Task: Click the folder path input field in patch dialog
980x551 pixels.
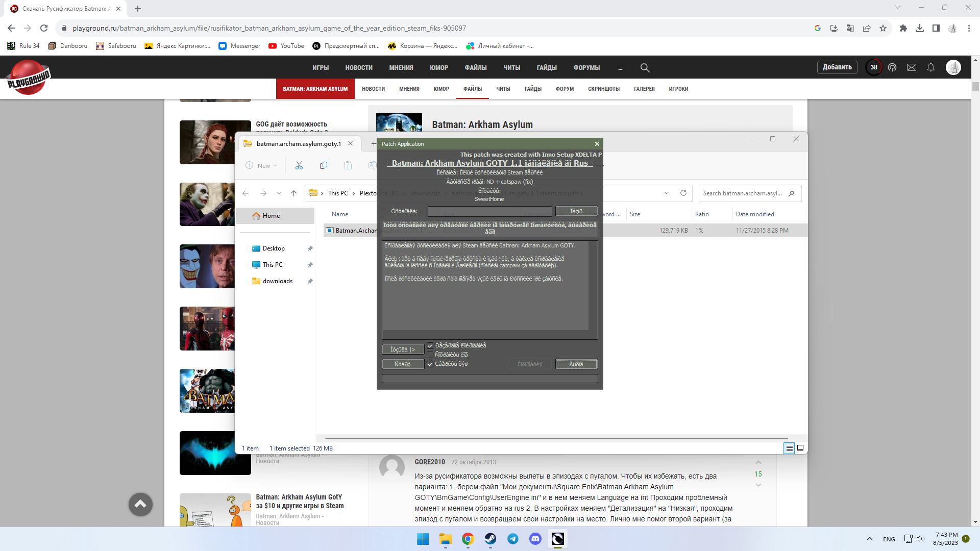Action: pyautogui.click(x=489, y=211)
